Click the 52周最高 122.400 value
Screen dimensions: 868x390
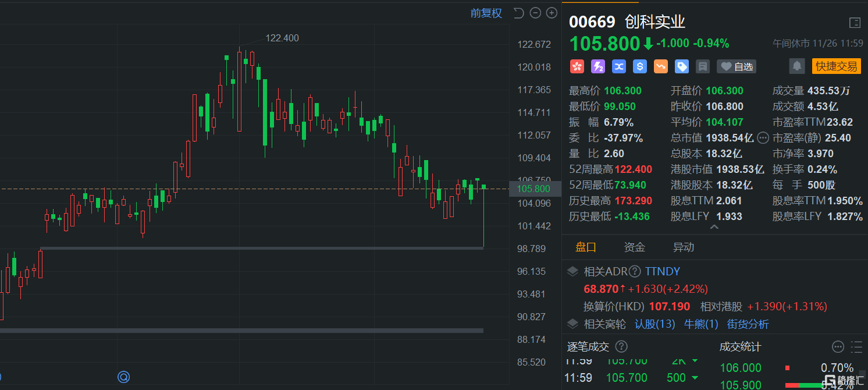[x=634, y=169]
